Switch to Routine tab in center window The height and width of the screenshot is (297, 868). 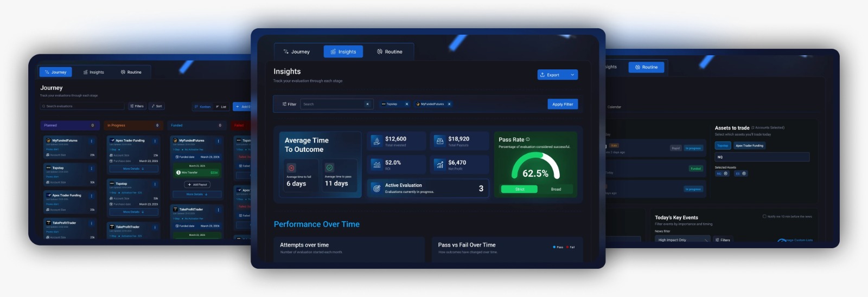coord(390,51)
